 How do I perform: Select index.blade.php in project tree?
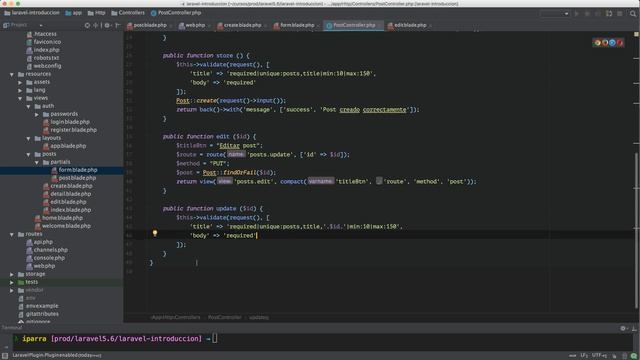point(67,210)
